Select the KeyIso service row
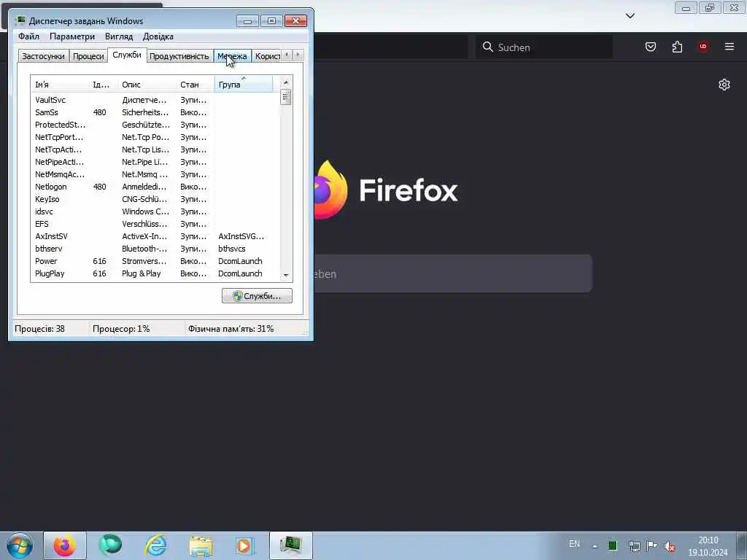Screen dimensions: 747x560 click(x=155, y=199)
